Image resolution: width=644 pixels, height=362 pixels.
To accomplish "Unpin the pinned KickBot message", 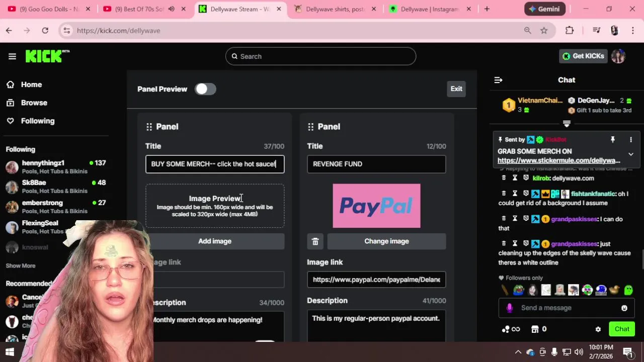I will [x=613, y=140].
